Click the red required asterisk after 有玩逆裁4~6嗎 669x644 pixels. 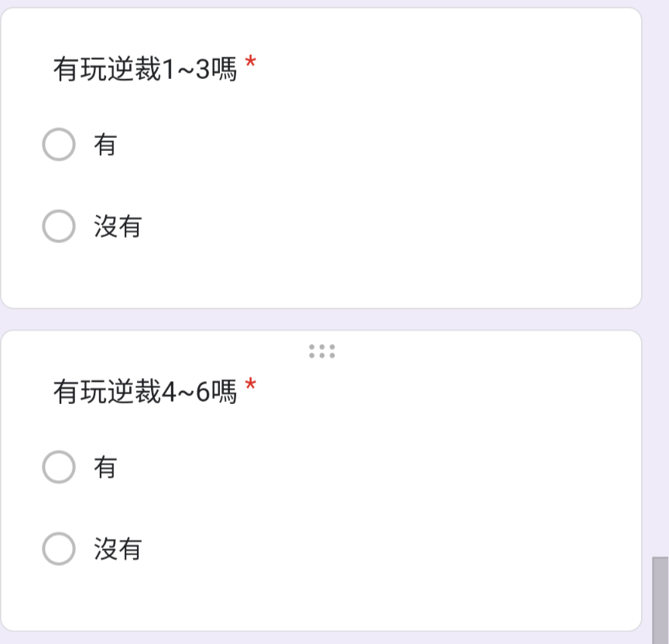[250, 385]
